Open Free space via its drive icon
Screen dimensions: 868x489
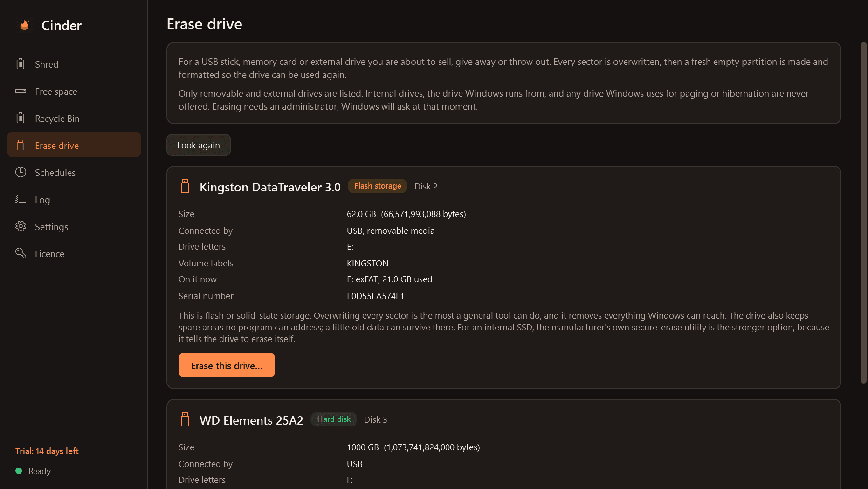pyautogui.click(x=21, y=91)
